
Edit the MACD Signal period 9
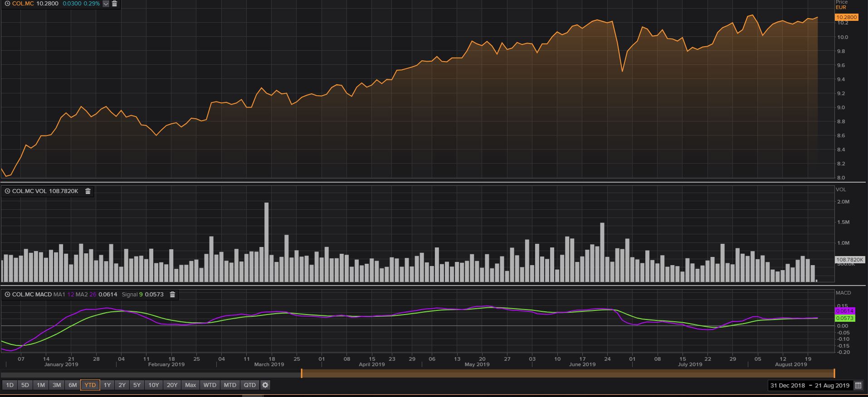click(x=141, y=295)
